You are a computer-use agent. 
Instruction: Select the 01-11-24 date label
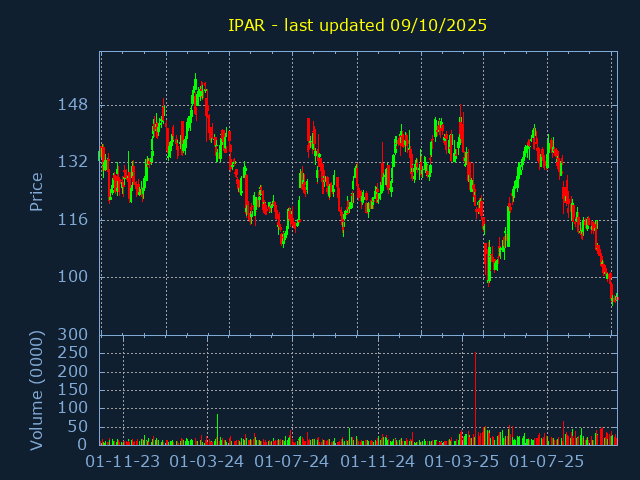[378, 462]
